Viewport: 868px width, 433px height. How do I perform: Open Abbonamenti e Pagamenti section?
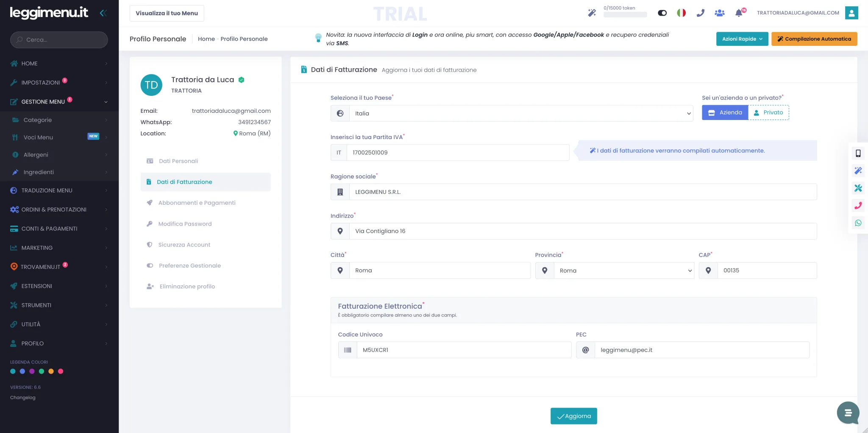pos(197,203)
